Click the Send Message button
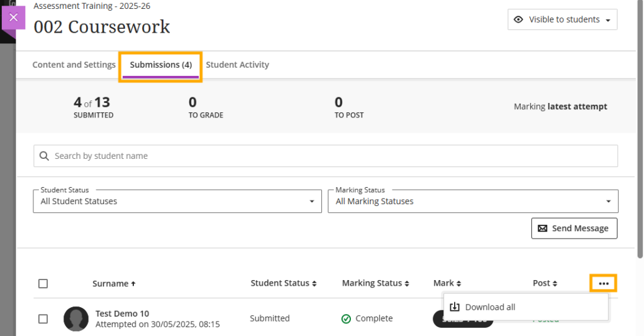Image resolution: width=644 pixels, height=336 pixels. point(574,228)
